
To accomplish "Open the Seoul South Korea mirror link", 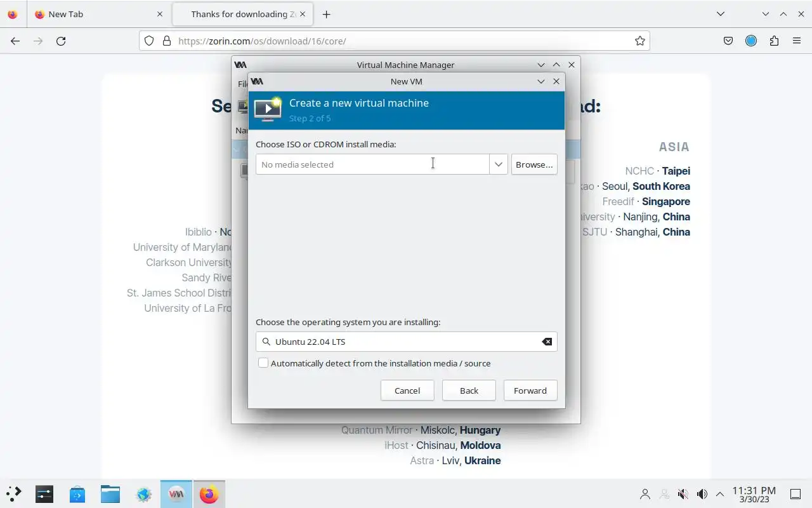I will pos(636,186).
